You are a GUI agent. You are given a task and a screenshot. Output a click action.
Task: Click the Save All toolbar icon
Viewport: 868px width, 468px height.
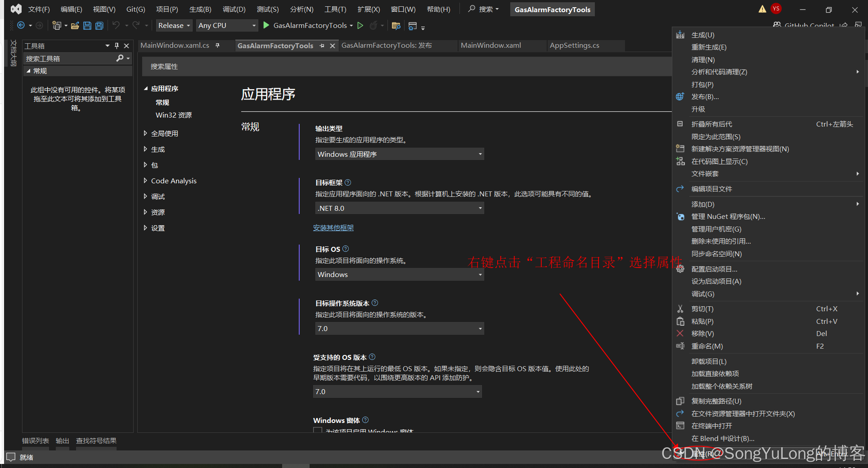(x=99, y=26)
